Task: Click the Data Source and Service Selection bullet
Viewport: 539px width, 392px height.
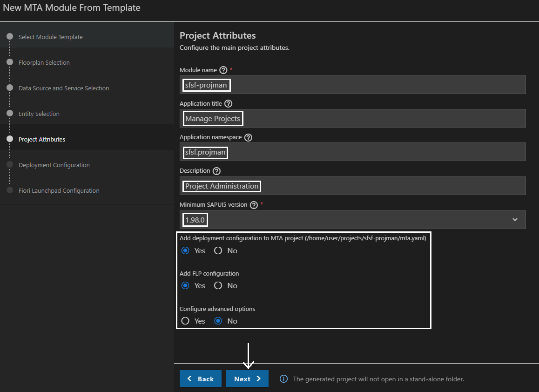Action: point(10,88)
